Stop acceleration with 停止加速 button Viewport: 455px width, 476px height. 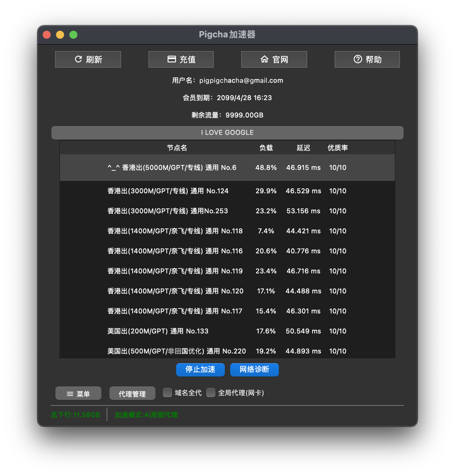tap(200, 370)
